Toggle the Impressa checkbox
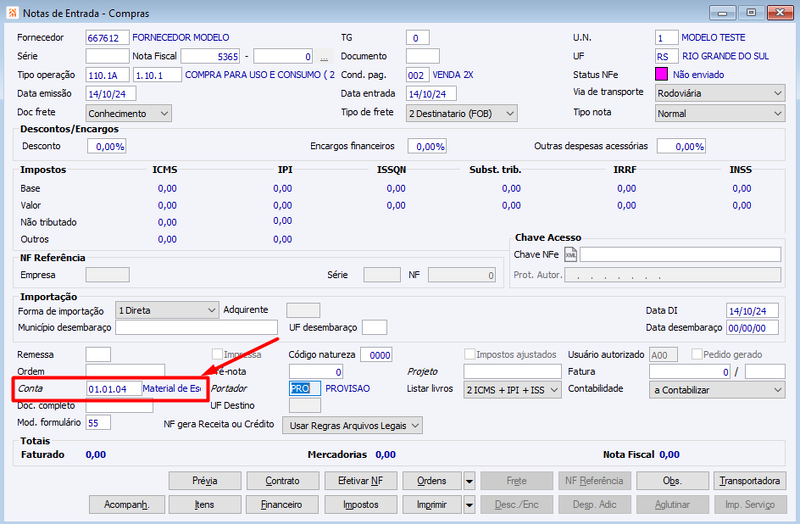The width and height of the screenshot is (800, 524). [x=217, y=354]
